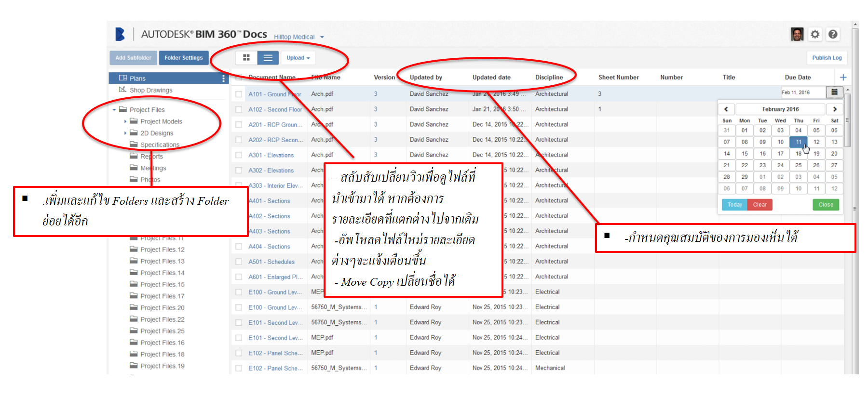Open the due date calendar icon
Viewport: 868px width, 396px height.
click(x=834, y=92)
